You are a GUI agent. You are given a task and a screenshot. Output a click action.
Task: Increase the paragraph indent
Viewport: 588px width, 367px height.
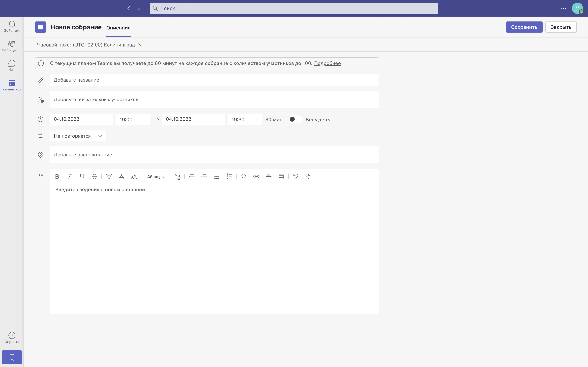click(x=204, y=176)
